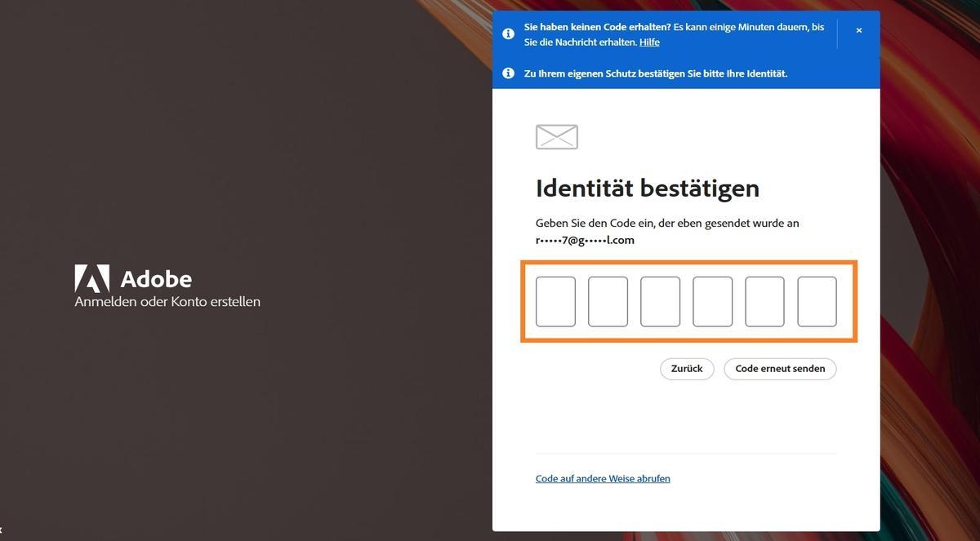980x541 pixels.
Task: Click the info icon beside the identity protection notice
Action: coord(508,73)
